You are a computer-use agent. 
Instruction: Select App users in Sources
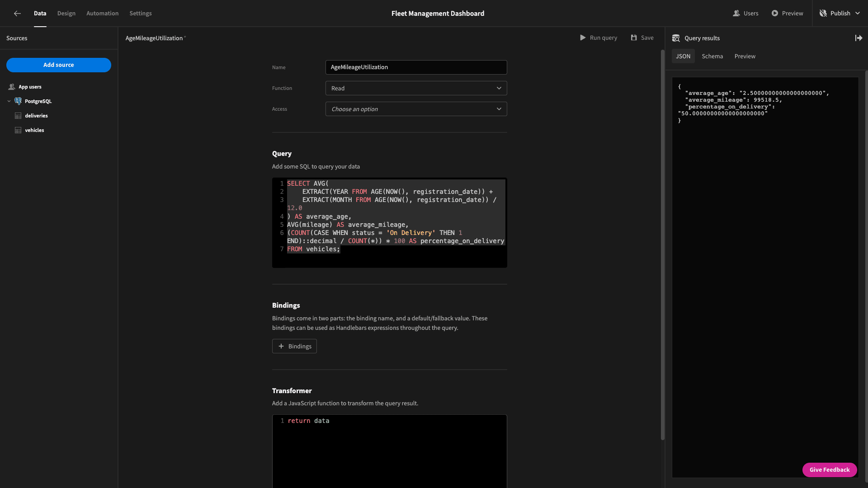(30, 87)
